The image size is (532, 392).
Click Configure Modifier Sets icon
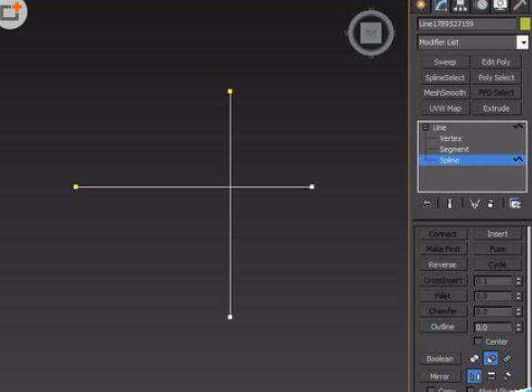click(515, 203)
